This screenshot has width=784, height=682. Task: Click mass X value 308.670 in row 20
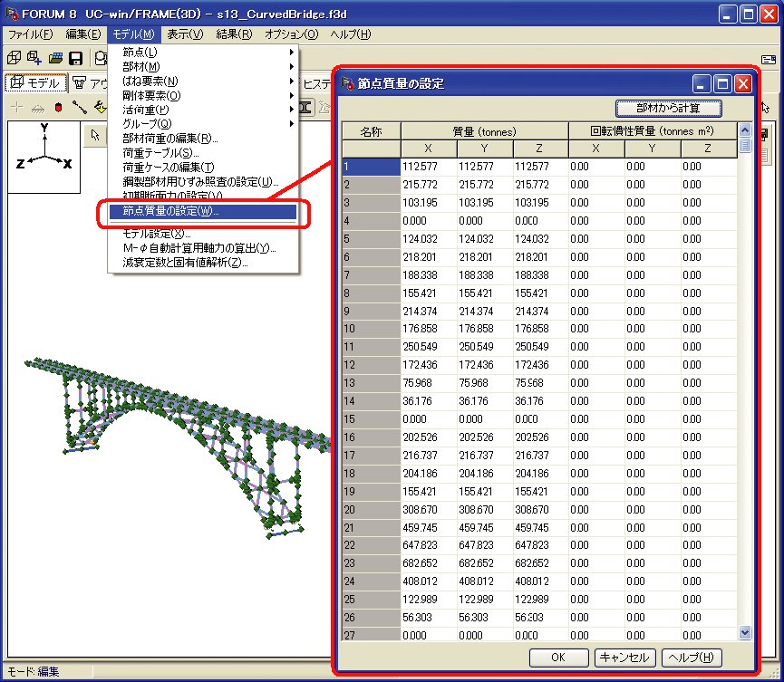429,510
